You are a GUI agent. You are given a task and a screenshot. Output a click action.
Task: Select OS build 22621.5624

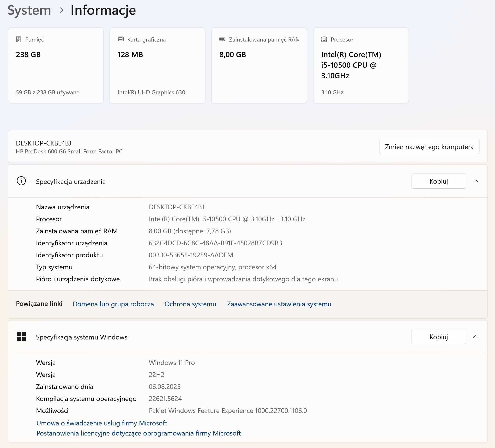pos(165,399)
